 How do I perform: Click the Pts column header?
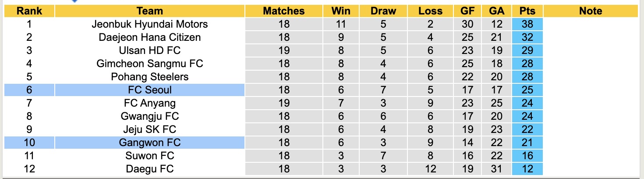(527, 11)
